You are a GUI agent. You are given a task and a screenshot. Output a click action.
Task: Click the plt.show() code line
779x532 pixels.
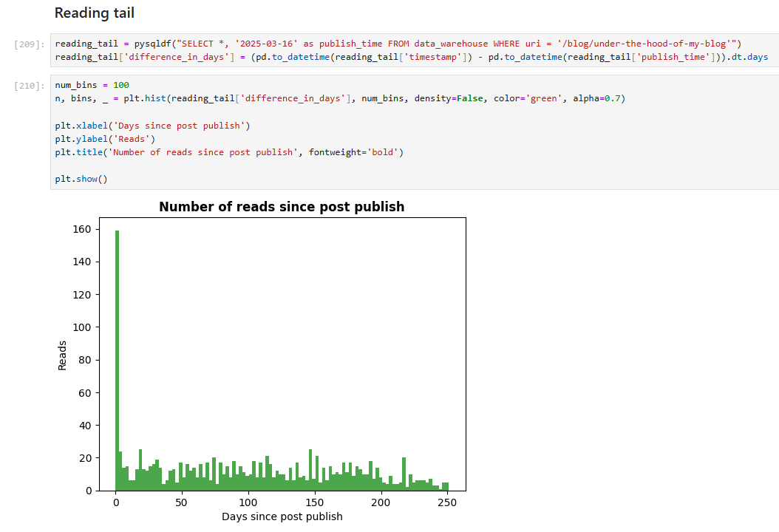click(81, 179)
